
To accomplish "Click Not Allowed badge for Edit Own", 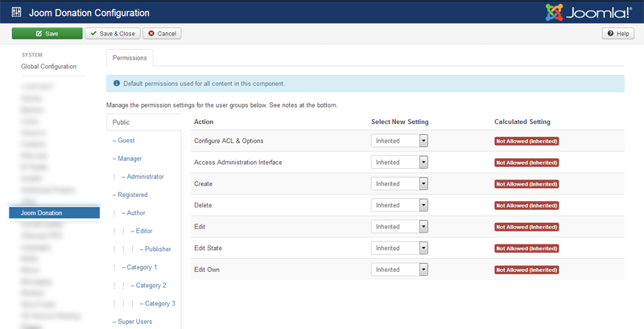I will (x=526, y=270).
